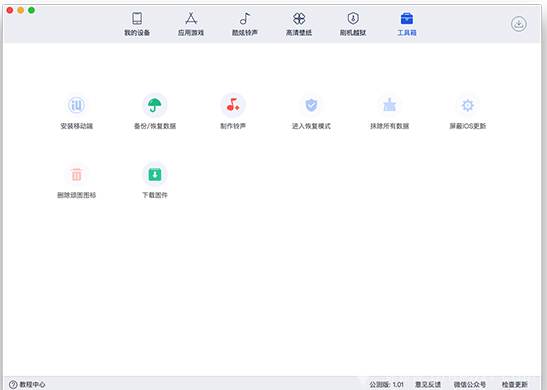Click the broom 抹除所有数据 icon
Image resolution: width=547 pixels, height=390 pixels.
(x=389, y=105)
